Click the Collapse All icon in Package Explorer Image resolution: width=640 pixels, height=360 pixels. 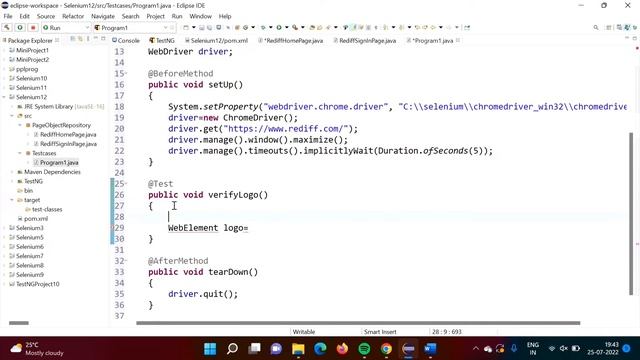(x=73, y=39)
